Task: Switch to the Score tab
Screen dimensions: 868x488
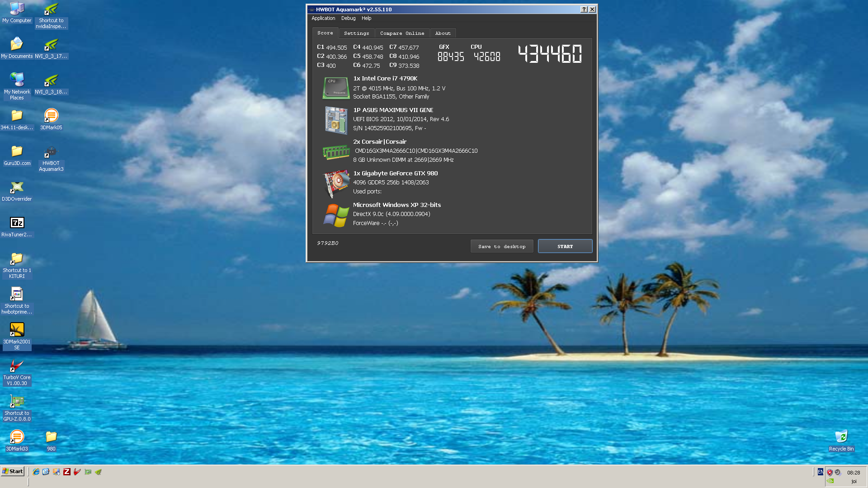Action: [x=325, y=33]
